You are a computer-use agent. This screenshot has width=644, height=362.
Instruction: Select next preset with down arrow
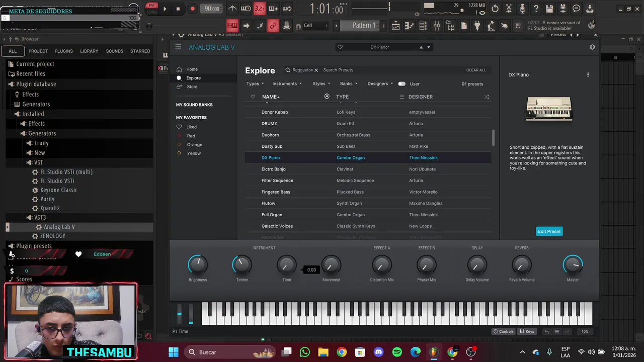pyautogui.click(x=429, y=47)
